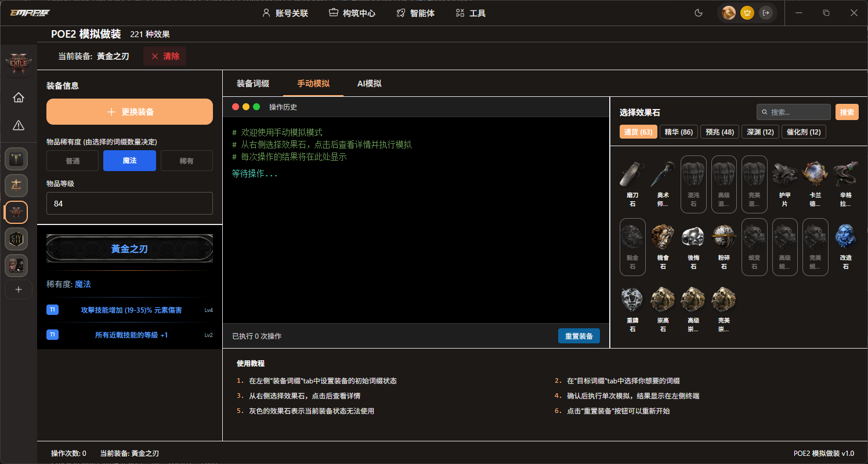Viewport: 868px width, 464px height.
Task: Set item rarity to 魔法
Action: click(129, 161)
